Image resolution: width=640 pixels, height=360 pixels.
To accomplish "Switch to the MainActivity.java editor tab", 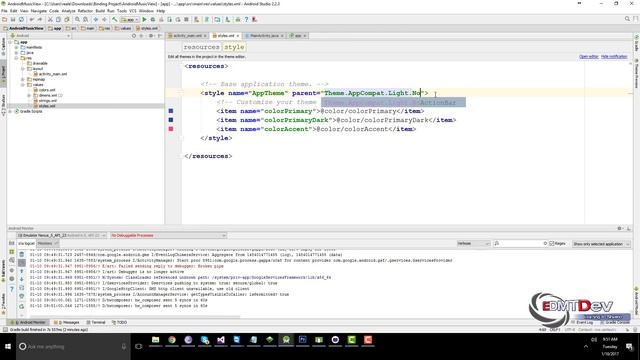I will click(264, 36).
